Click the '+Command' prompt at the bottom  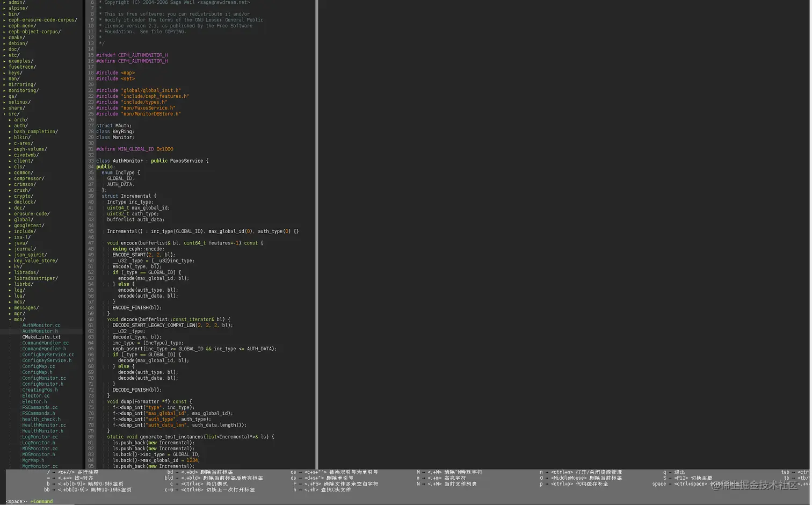click(x=41, y=501)
